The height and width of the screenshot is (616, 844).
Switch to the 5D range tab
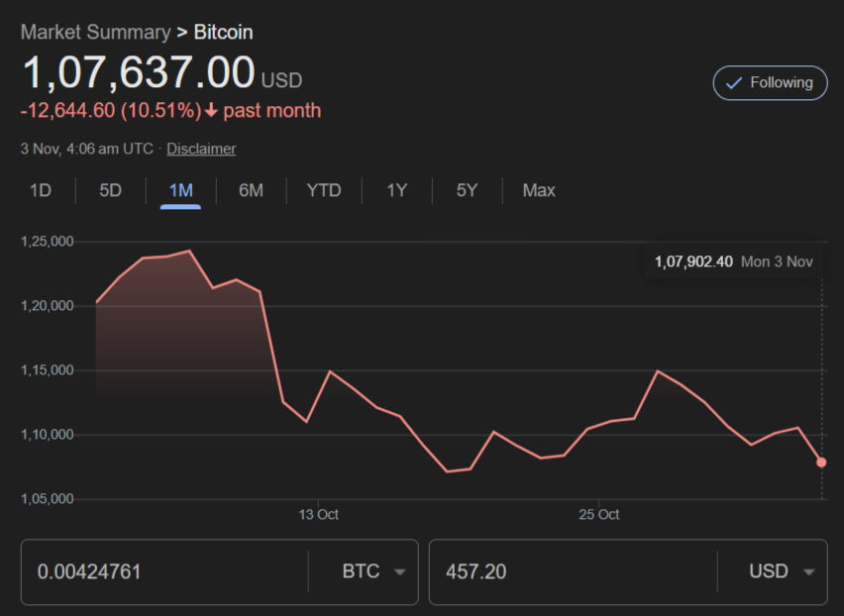point(110,190)
